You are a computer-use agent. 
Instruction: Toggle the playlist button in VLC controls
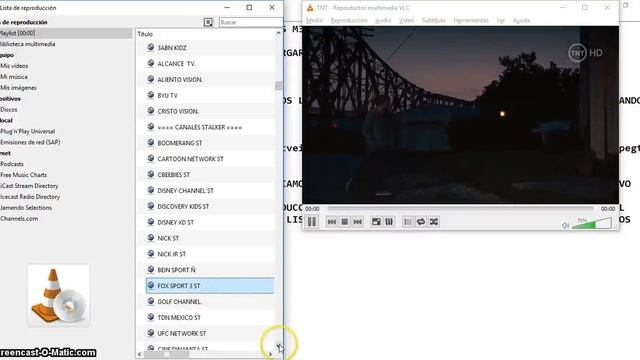408,222
